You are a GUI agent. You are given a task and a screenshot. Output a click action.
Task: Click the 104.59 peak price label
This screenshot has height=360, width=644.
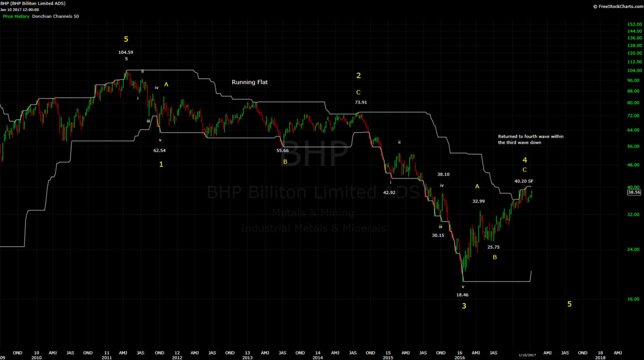point(126,52)
